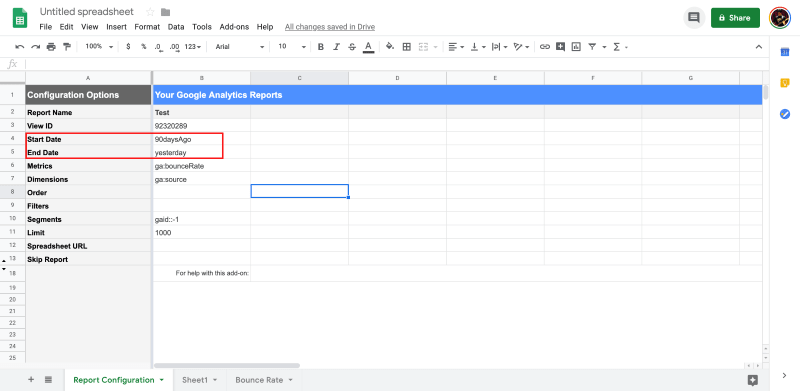Star the Untitled spreadsheet

pos(150,12)
